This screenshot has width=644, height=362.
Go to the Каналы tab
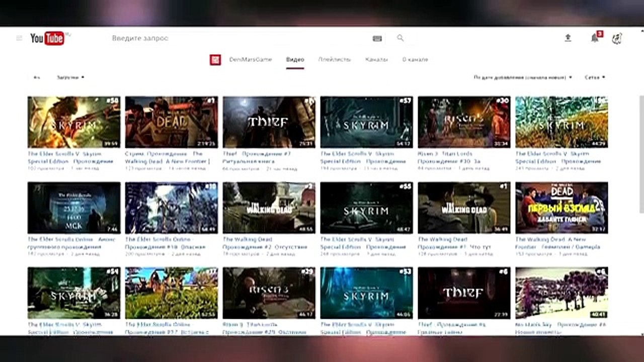(x=376, y=60)
